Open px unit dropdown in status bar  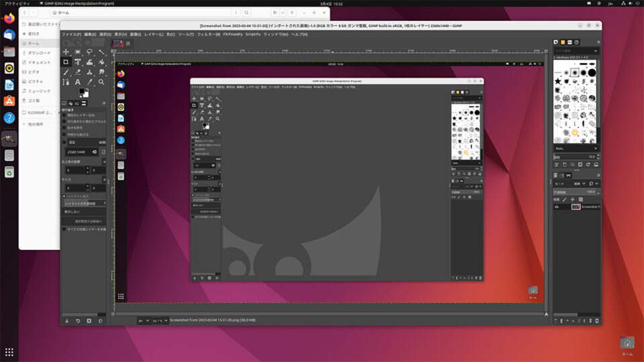tap(144, 320)
